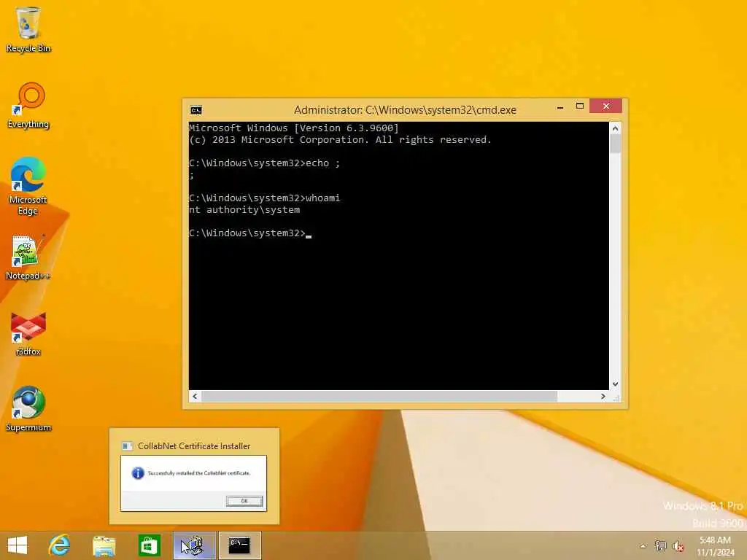Maximize the cmd.exe window
Screen dimensions: 747x560
click(580, 106)
